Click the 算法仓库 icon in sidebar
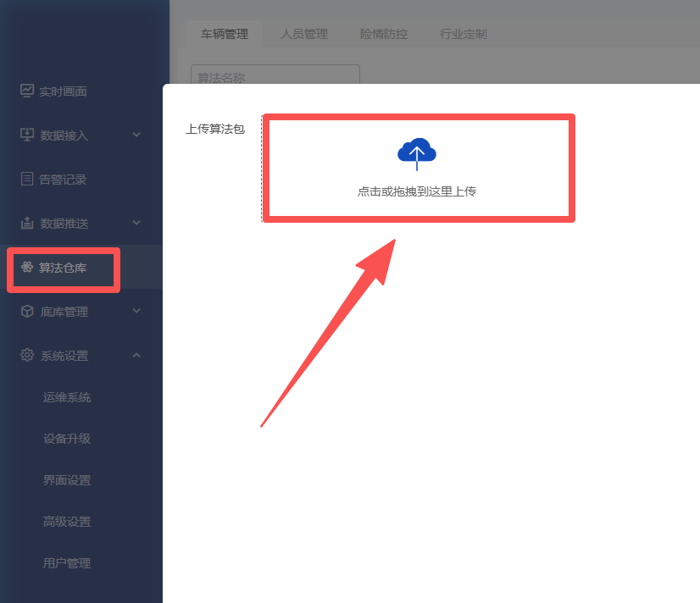 tap(27, 268)
